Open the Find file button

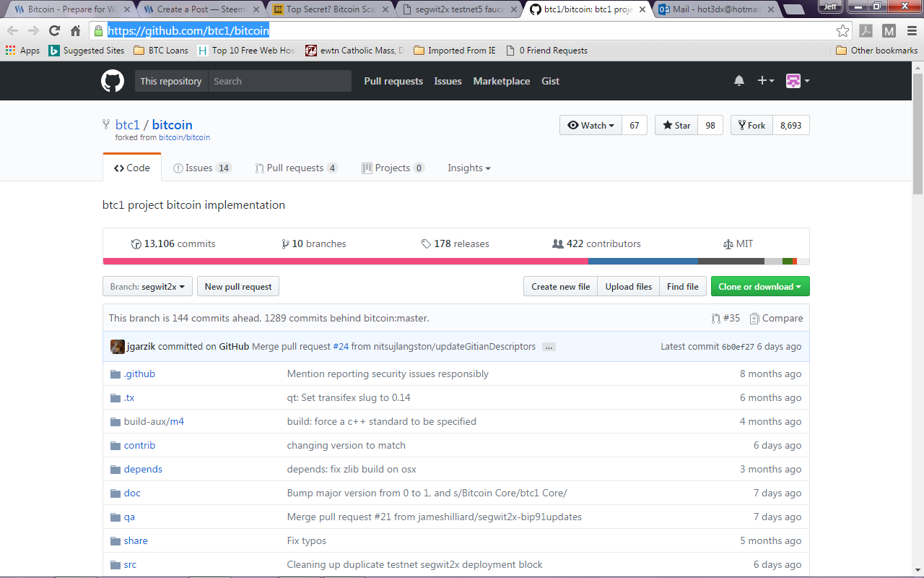pyautogui.click(x=683, y=287)
